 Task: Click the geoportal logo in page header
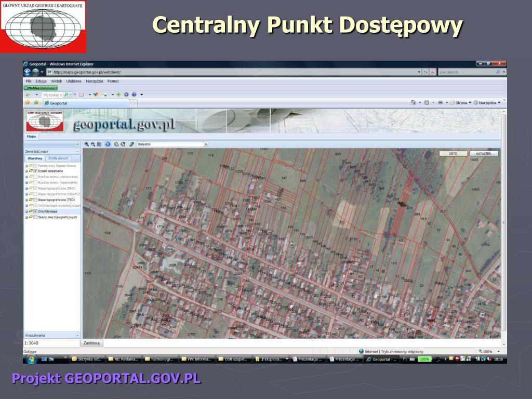(x=45, y=121)
